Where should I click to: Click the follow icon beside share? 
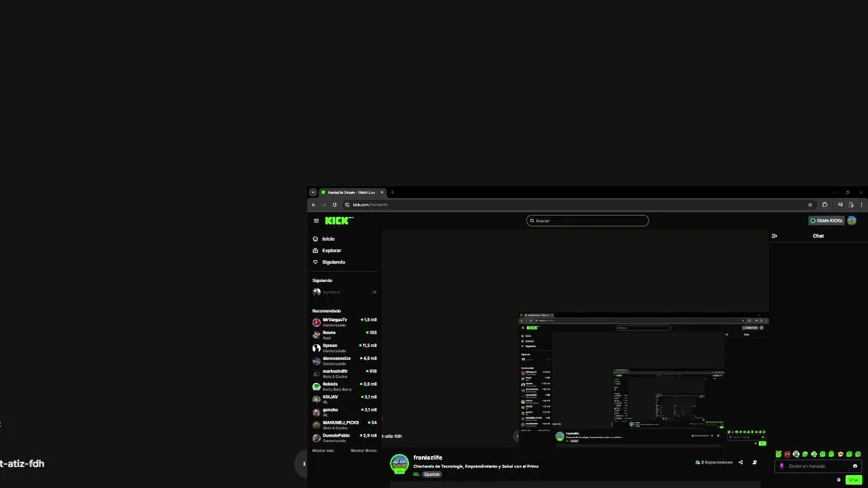click(x=755, y=462)
